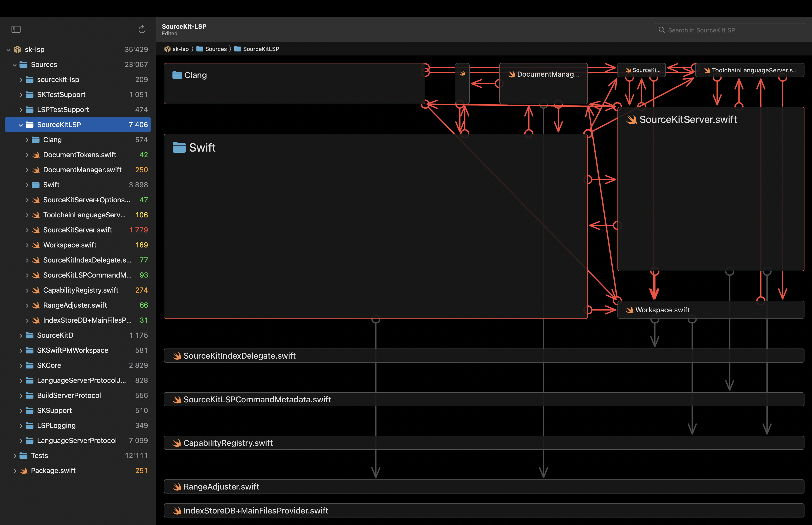Select LSPTestSupport in the sidebar
The width and height of the screenshot is (812, 525).
(x=78, y=110)
